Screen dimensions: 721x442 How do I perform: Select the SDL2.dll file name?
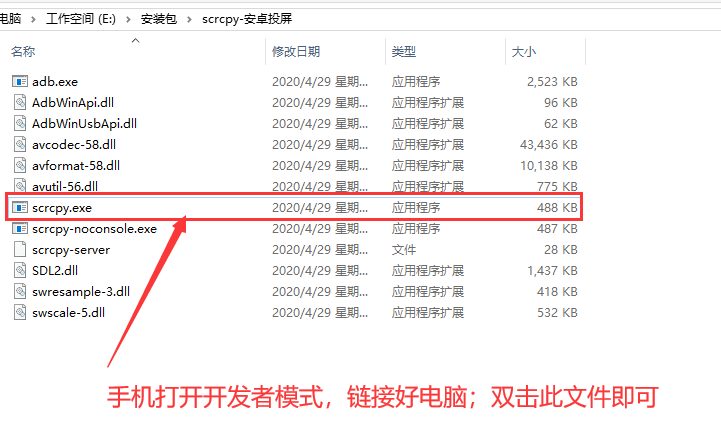pos(55,271)
